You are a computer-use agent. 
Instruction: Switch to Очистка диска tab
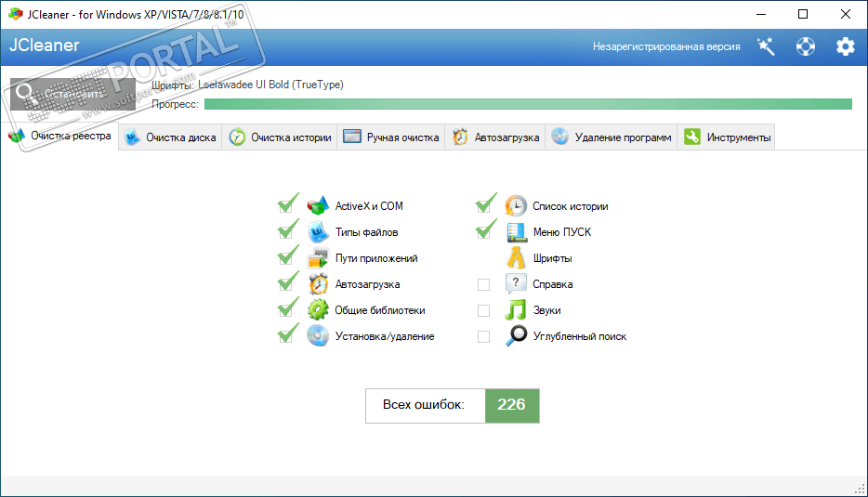170,137
